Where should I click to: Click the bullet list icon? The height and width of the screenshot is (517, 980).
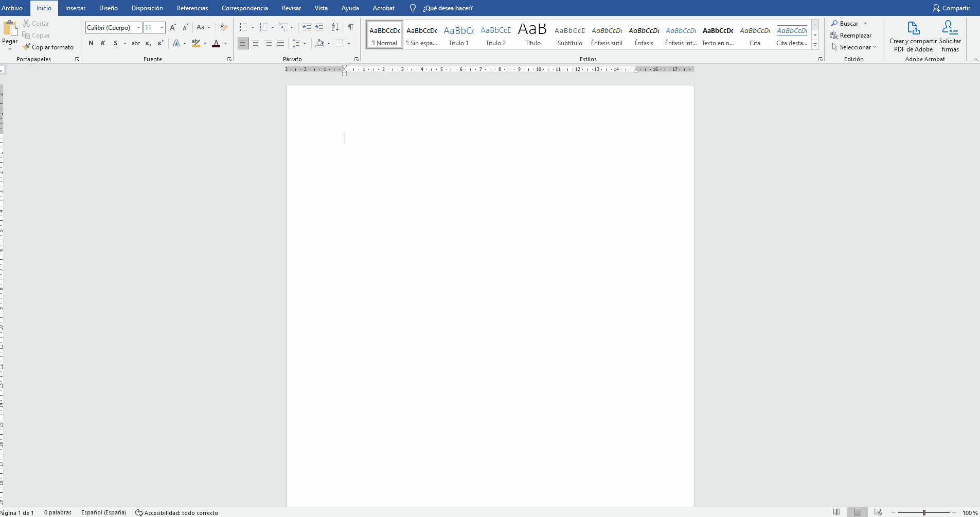pos(243,27)
